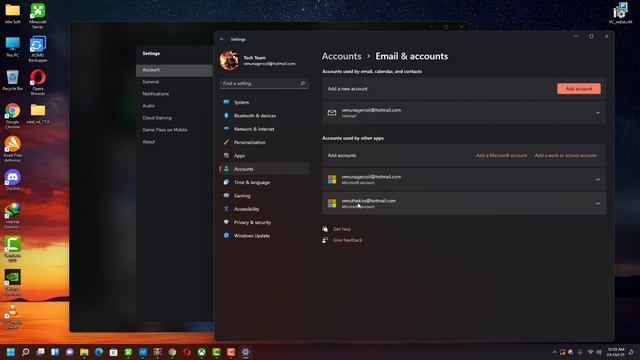
Task: Click the Tech Team profile avatar
Action: coord(229,60)
